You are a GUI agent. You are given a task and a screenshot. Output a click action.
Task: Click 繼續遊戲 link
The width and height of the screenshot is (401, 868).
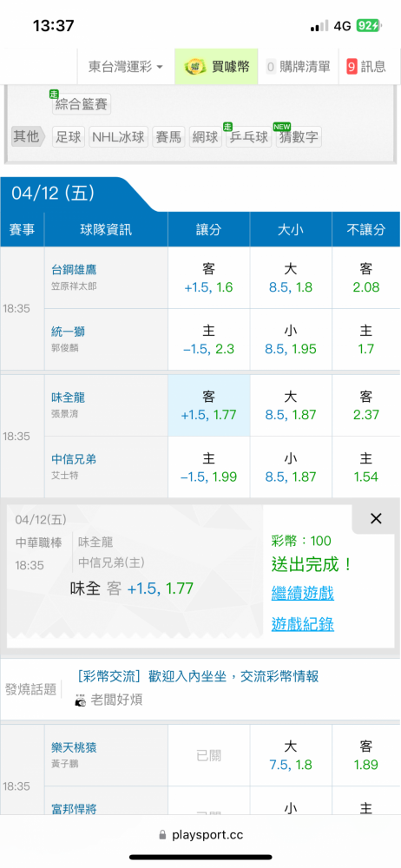point(302,594)
